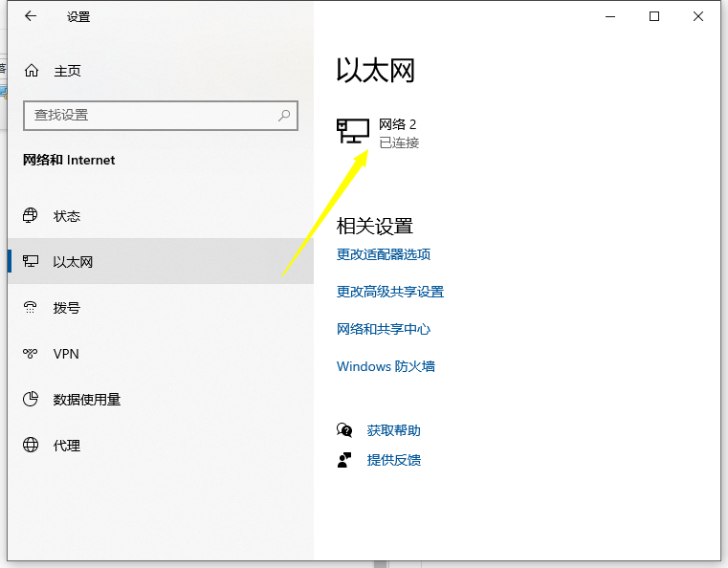This screenshot has height=568, width=728.
Task: Click 更改适配器选项 link
Action: (x=384, y=254)
